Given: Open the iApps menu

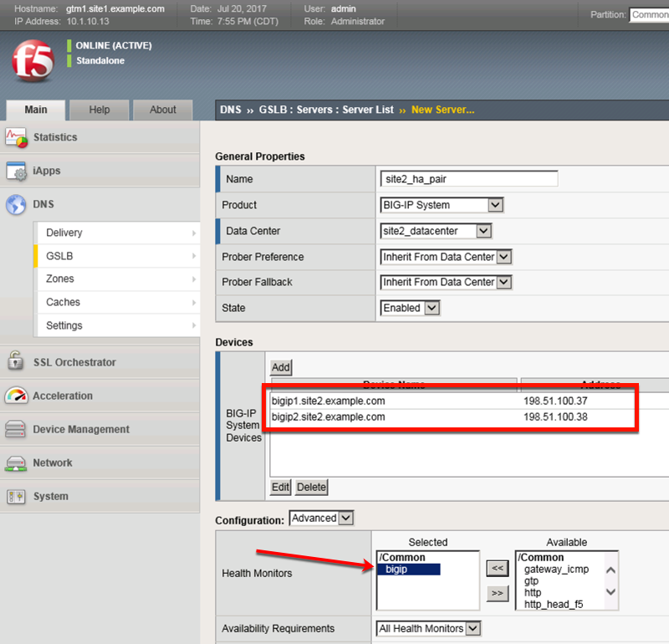Looking at the screenshot, I should [x=100, y=171].
